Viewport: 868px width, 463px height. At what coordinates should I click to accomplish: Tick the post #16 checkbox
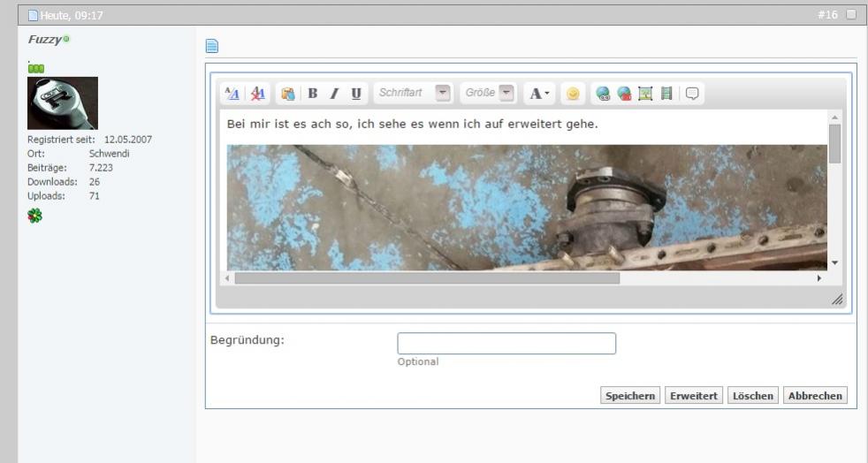(850, 14)
